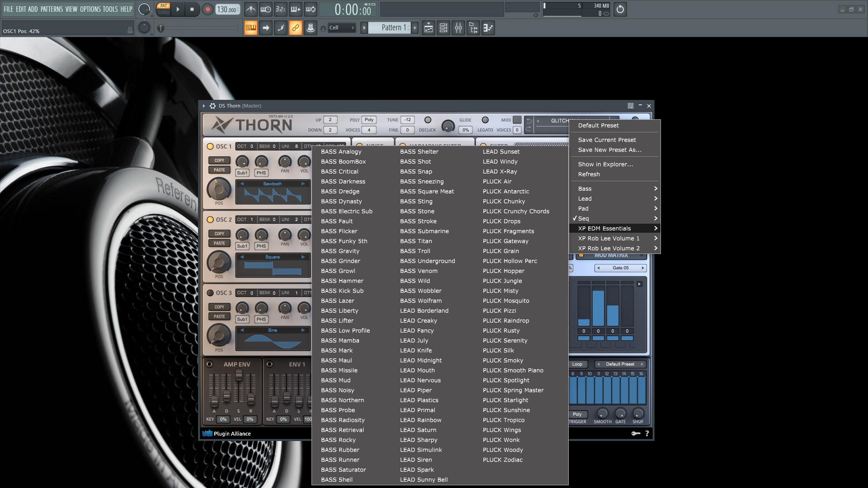Expand the Lead preset submenu
This screenshot has height=488, width=868.
click(x=615, y=199)
